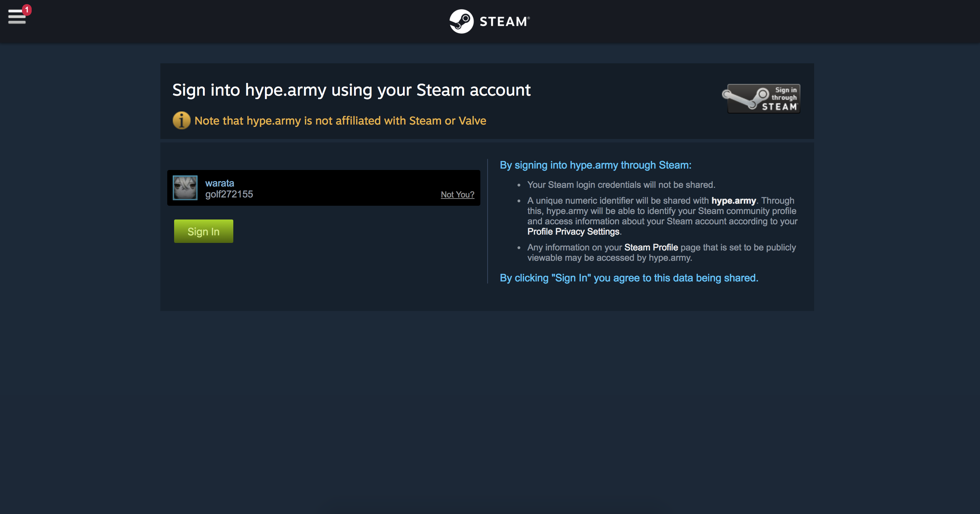The width and height of the screenshot is (980, 514).
Task: Click the bold hype.army link
Action: (x=734, y=201)
